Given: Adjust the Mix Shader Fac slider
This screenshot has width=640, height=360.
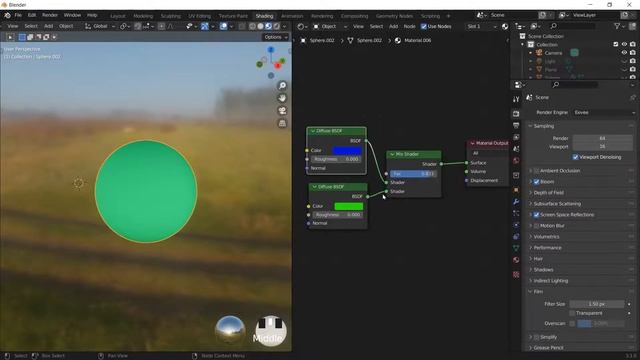Looking at the screenshot, I should [413, 174].
